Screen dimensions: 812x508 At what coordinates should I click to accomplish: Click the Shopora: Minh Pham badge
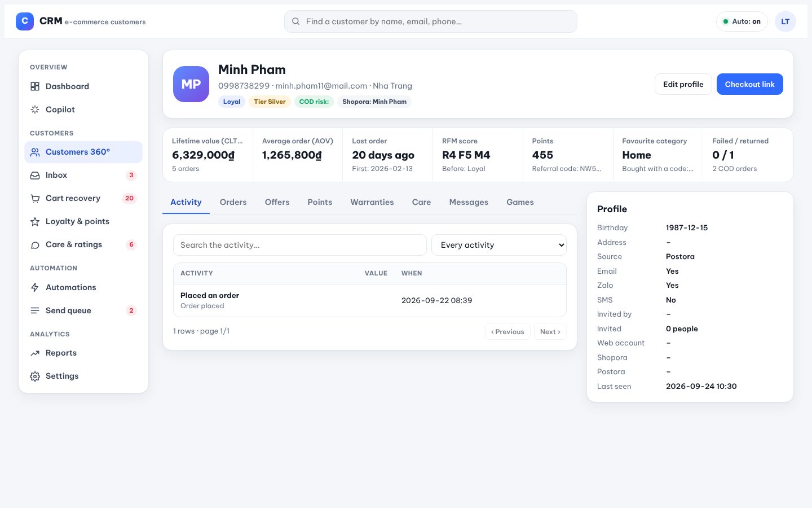374,102
